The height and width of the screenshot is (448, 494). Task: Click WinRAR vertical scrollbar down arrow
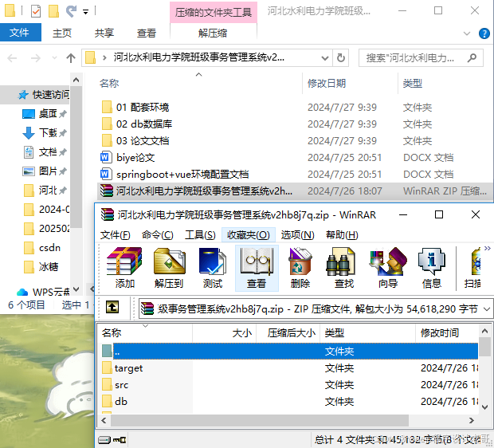485,407
